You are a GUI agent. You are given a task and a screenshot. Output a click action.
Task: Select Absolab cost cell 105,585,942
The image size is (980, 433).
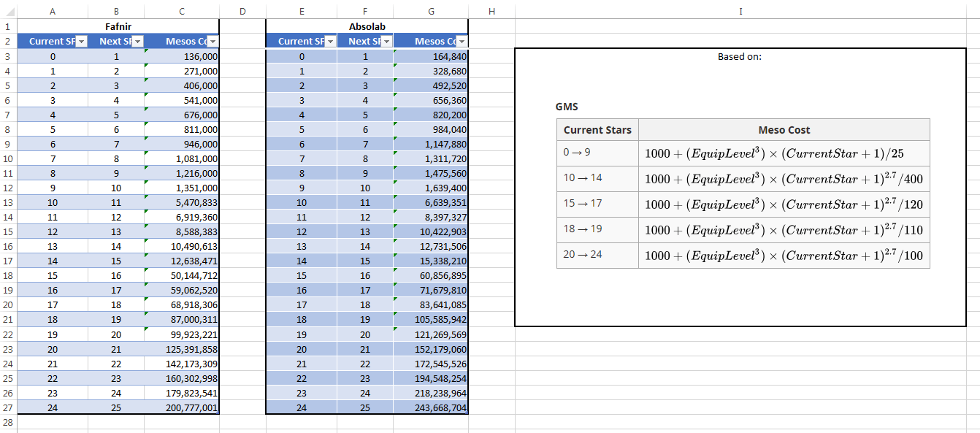431,320
